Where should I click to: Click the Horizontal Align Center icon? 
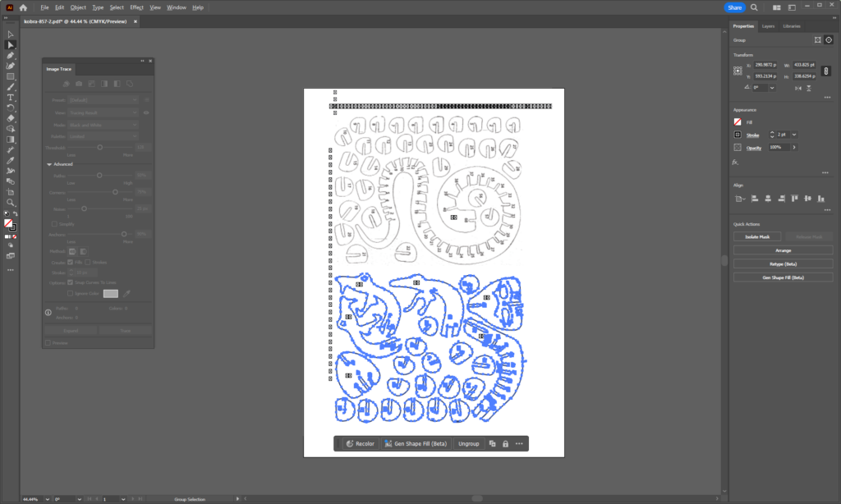click(x=769, y=199)
